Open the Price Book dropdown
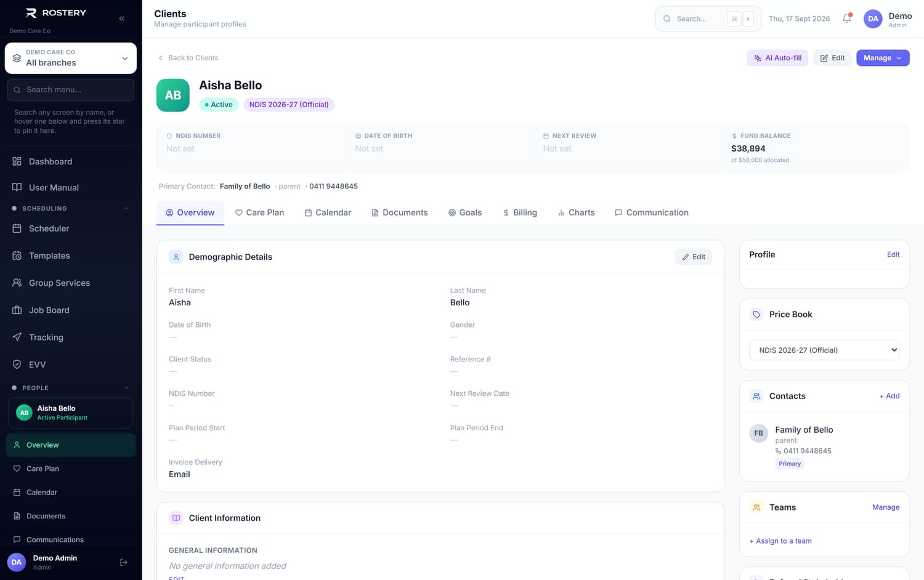 coord(824,350)
